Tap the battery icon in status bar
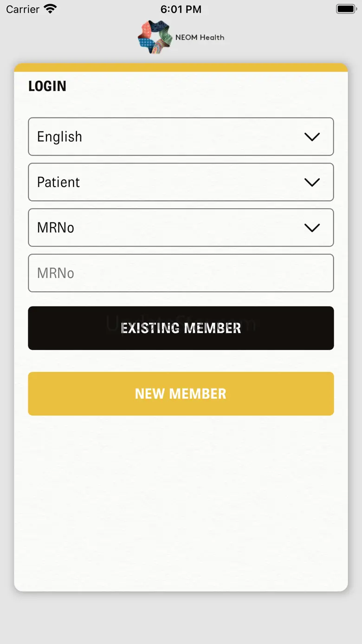Viewport: 362px width, 644px height. click(x=346, y=9)
